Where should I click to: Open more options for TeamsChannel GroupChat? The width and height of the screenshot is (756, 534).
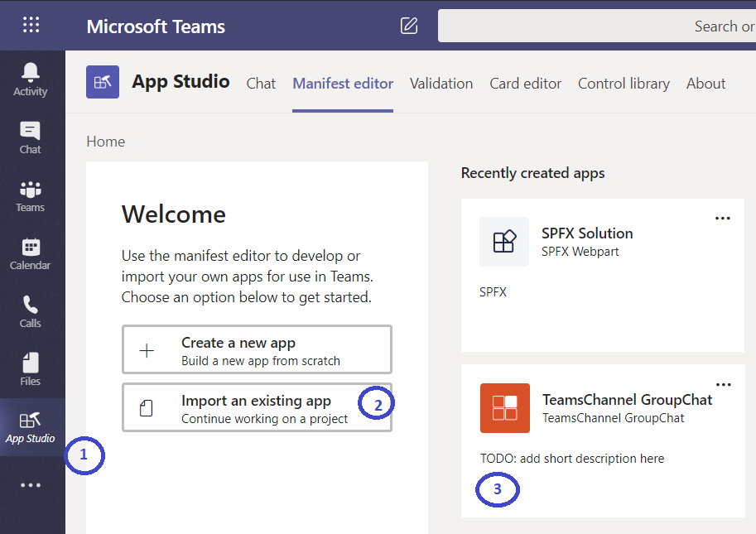coord(723,385)
